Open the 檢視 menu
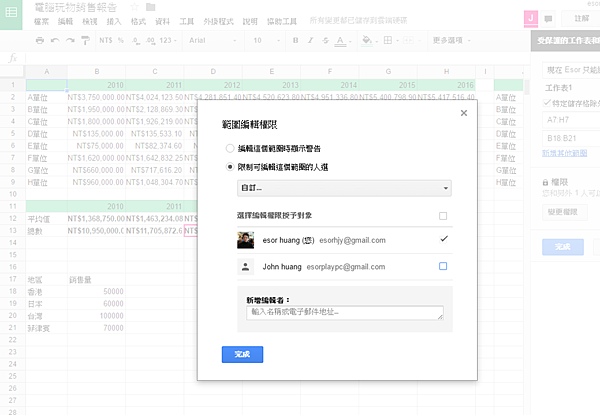The image size is (600, 415). (x=90, y=21)
